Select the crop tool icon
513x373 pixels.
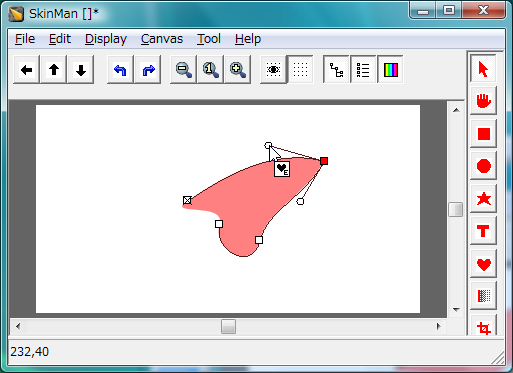point(483,327)
